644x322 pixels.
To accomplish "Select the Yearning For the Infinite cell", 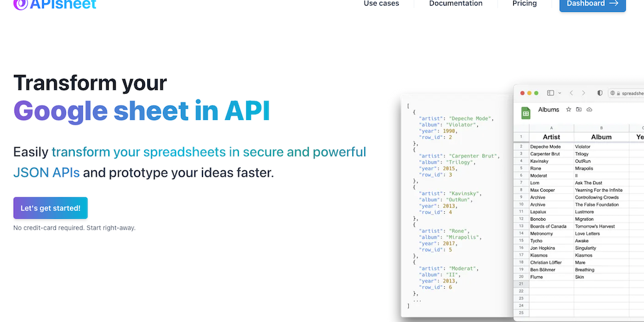I will tap(601, 190).
